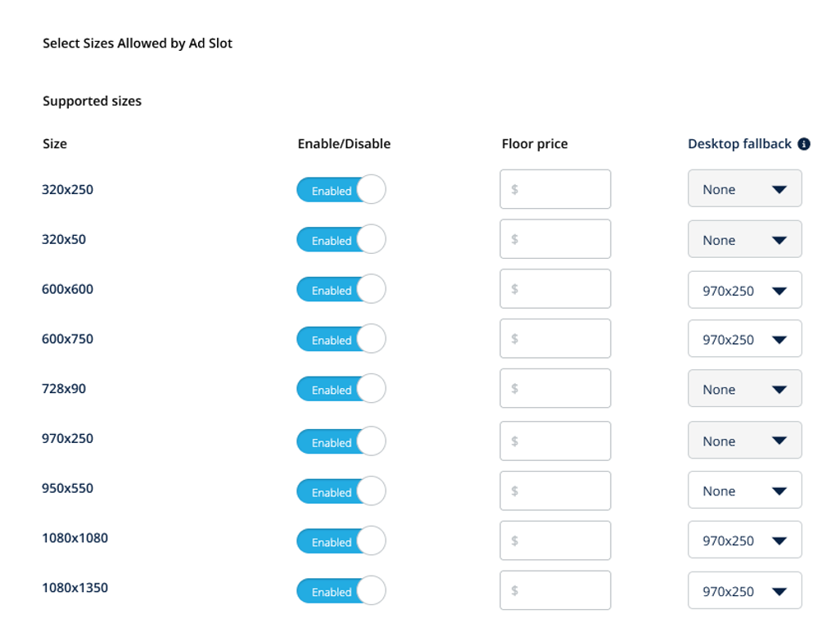The height and width of the screenshot is (642, 840).
Task: Focus the 600x750 floor price input
Action: pyautogui.click(x=555, y=339)
